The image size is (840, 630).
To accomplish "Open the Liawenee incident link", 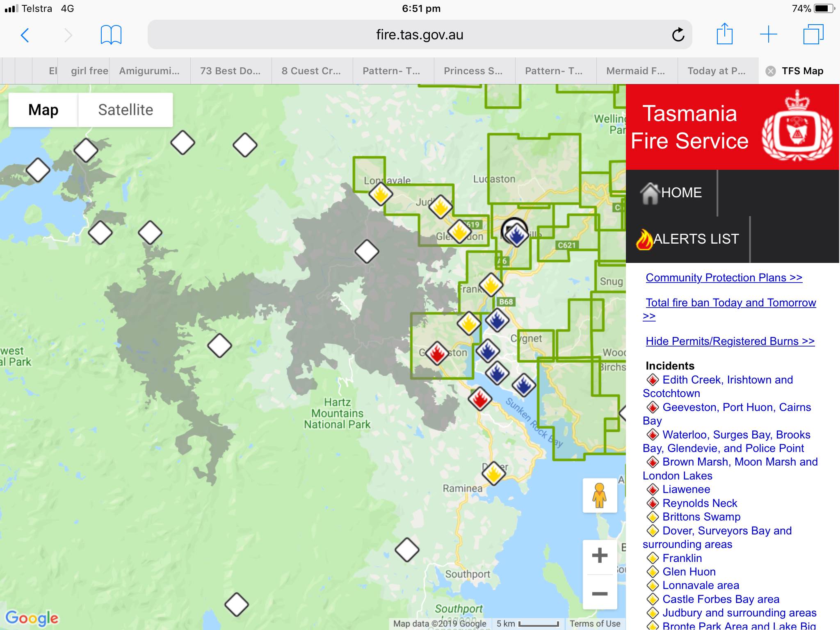I will point(686,489).
